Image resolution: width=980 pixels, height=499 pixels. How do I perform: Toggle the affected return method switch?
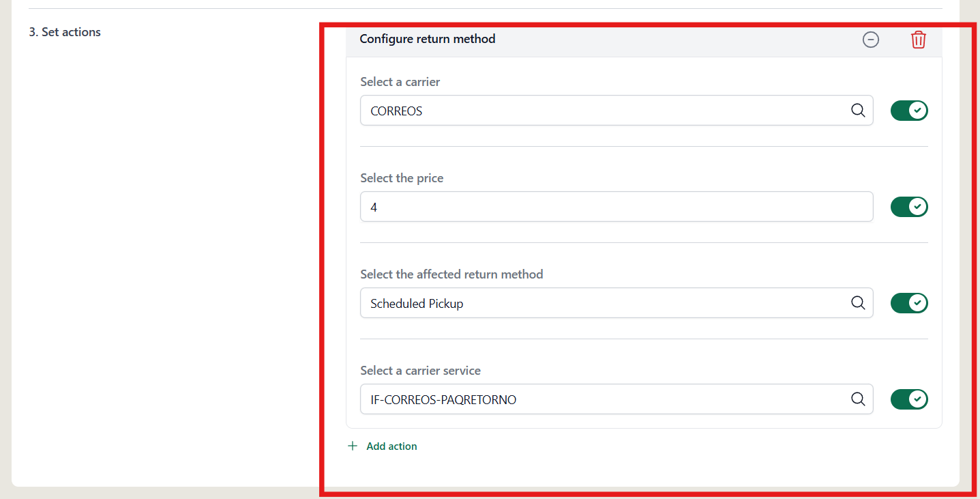[x=909, y=303]
